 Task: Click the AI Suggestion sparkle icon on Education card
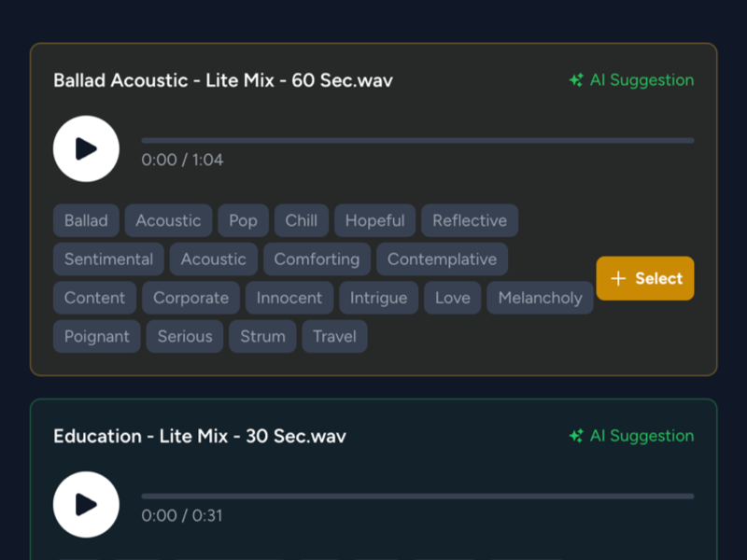[576, 436]
